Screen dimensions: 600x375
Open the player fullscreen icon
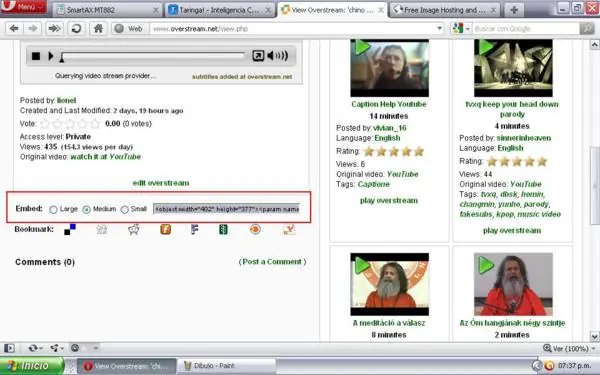pyautogui.click(x=258, y=55)
